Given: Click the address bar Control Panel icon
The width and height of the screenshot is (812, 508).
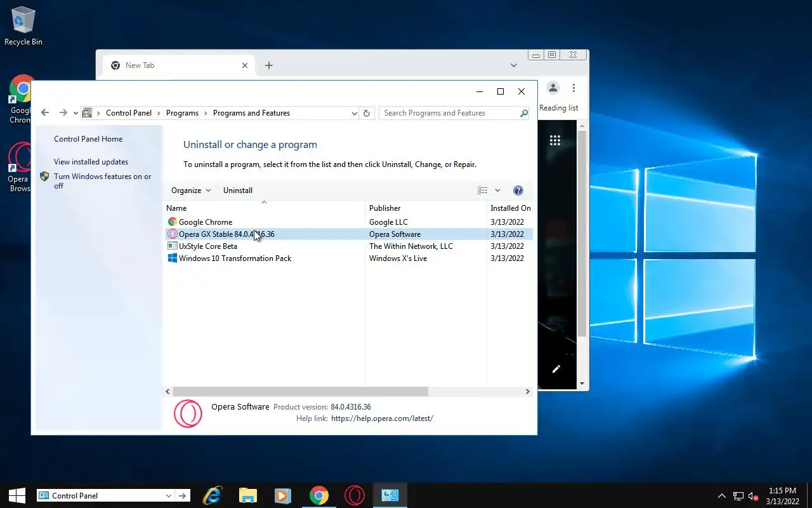Looking at the screenshot, I should tap(88, 113).
